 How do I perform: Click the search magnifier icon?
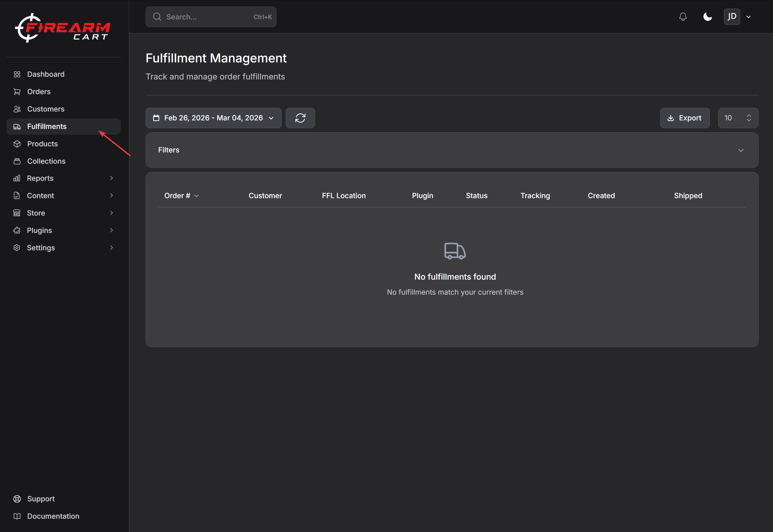(x=157, y=17)
